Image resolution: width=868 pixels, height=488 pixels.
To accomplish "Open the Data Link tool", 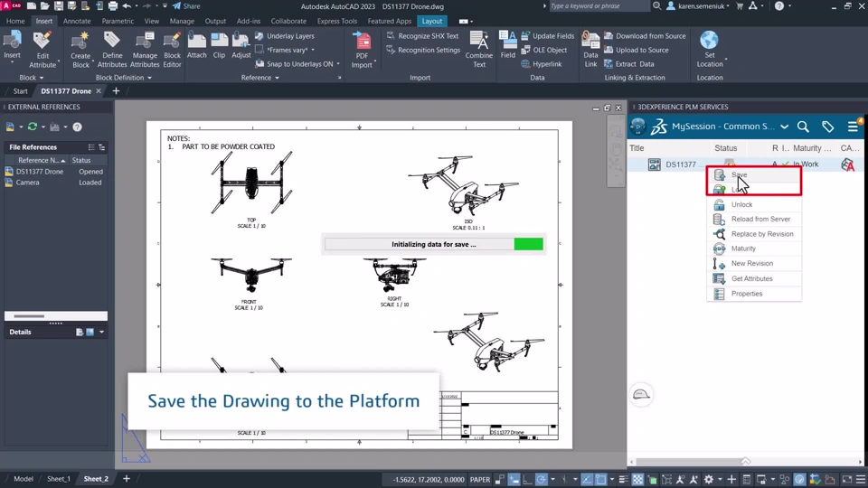I will [590, 49].
